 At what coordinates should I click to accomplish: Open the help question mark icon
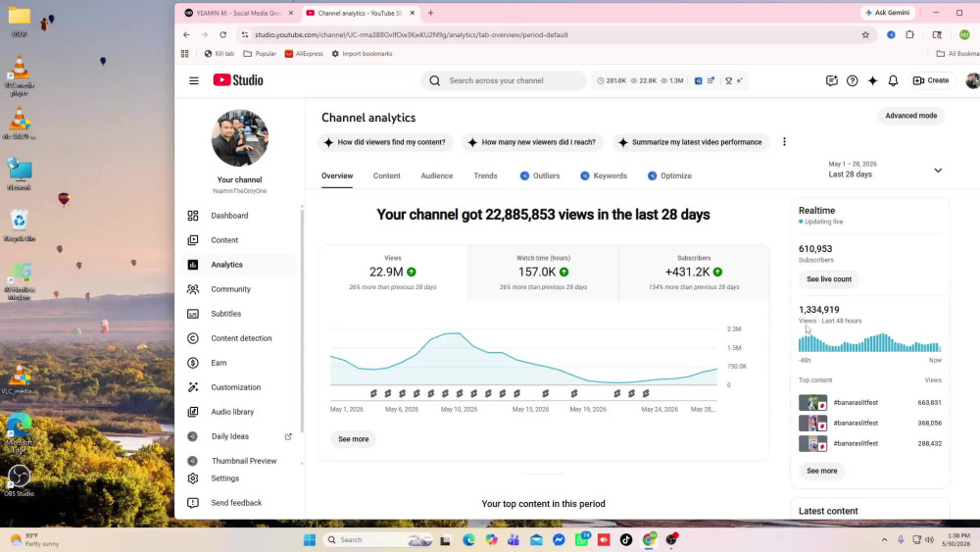pyautogui.click(x=852, y=80)
